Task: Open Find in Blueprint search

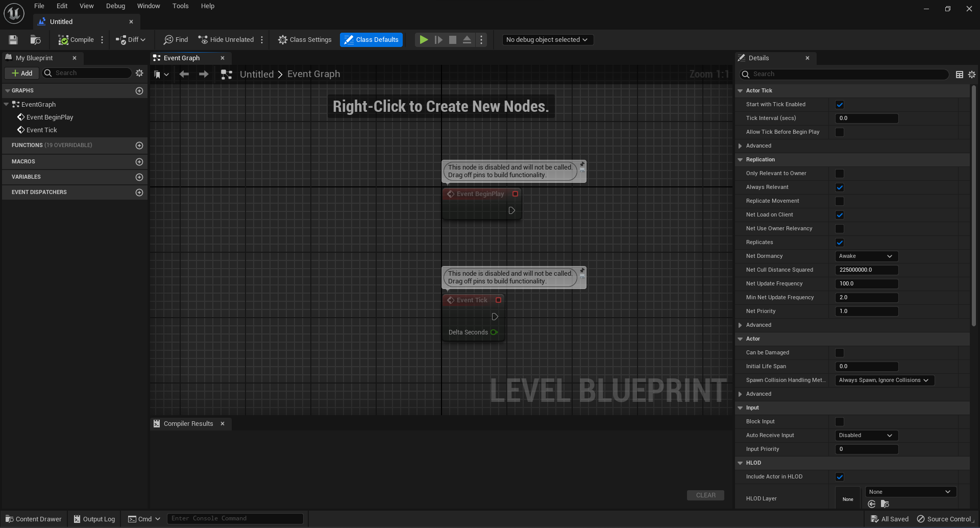Action: point(175,39)
